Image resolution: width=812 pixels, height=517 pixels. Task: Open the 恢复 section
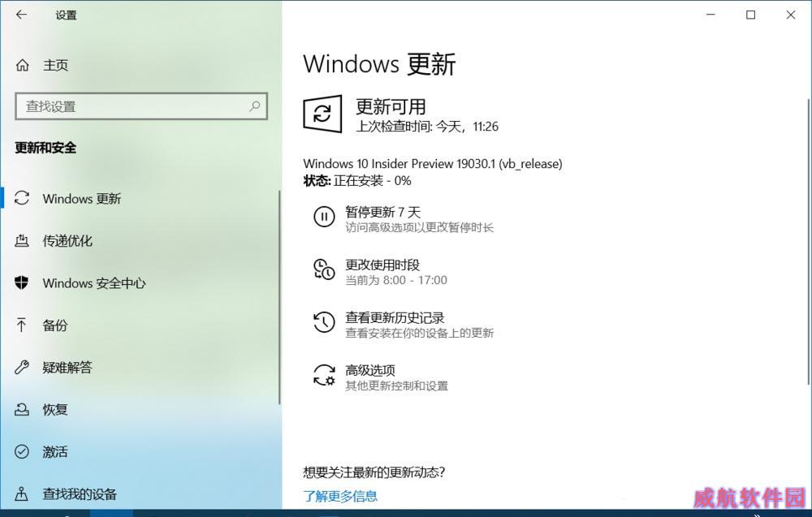pyautogui.click(x=55, y=410)
